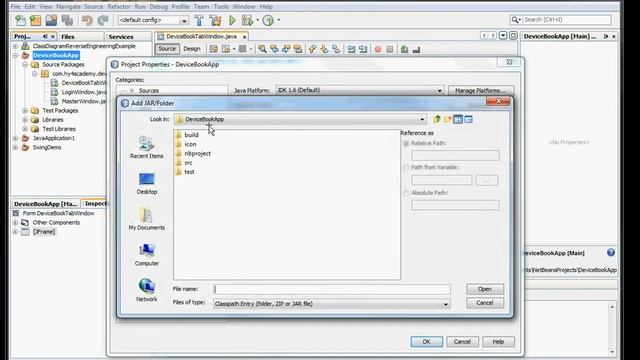Switch file chooser to List view
The width and height of the screenshot is (640, 360).
[x=458, y=119]
